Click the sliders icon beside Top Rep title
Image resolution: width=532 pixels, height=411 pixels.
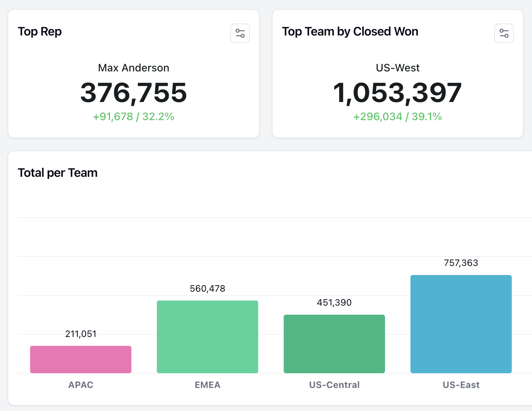point(240,33)
